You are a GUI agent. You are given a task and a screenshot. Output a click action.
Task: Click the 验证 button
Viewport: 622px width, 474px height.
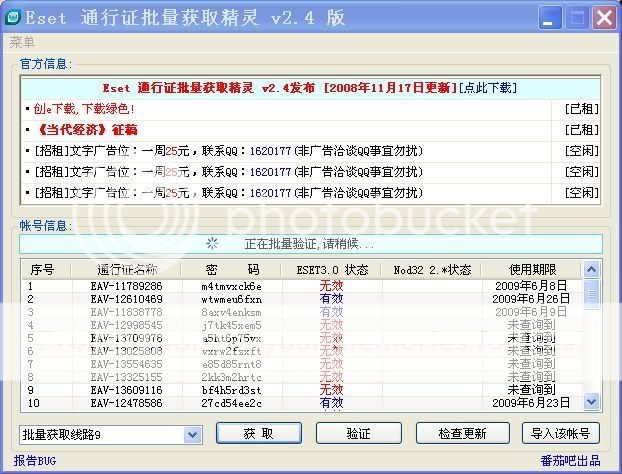coord(359,433)
